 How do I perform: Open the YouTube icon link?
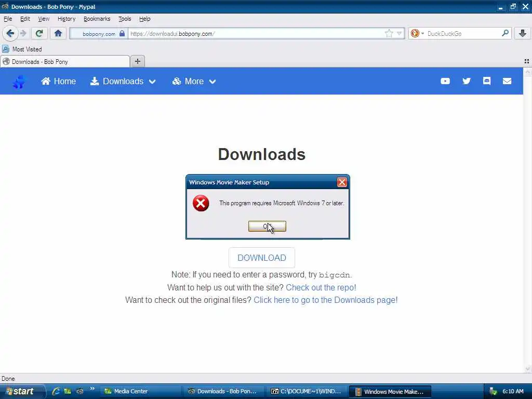[445, 81]
